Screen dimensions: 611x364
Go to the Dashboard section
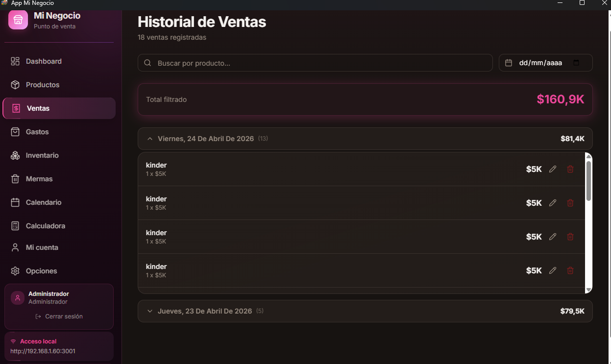pyautogui.click(x=44, y=61)
